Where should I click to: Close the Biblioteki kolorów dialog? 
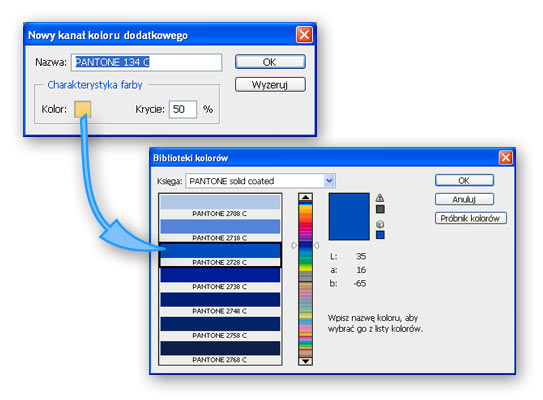[x=506, y=158]
